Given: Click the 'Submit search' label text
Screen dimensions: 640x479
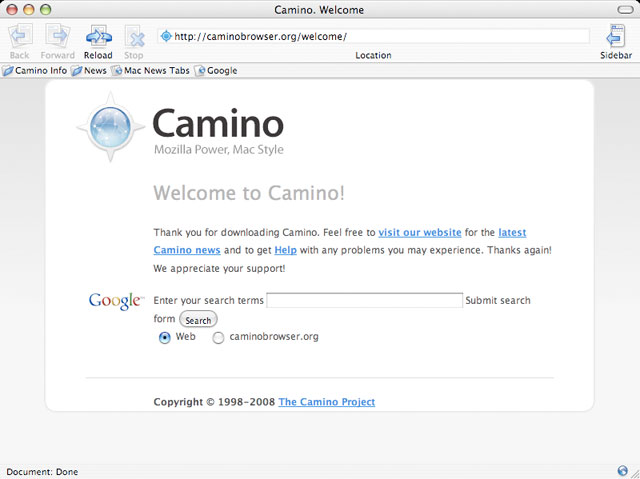Looking at the screenshot, I should click(x=498, y=301).
